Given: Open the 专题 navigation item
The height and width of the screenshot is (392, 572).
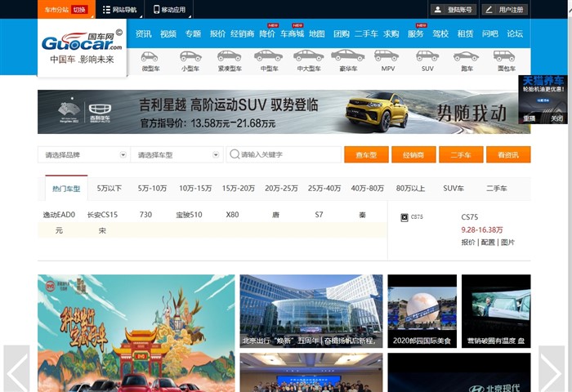Looking at the screenshot, I should (193, 34).
